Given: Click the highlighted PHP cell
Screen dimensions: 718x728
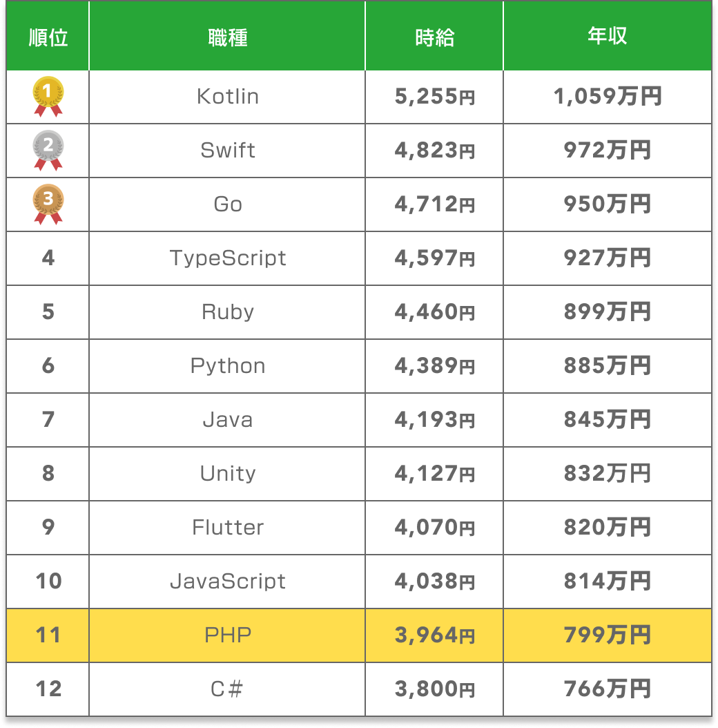Looking at the screenshot, I should pyautogui.click(x=228, y=635).
